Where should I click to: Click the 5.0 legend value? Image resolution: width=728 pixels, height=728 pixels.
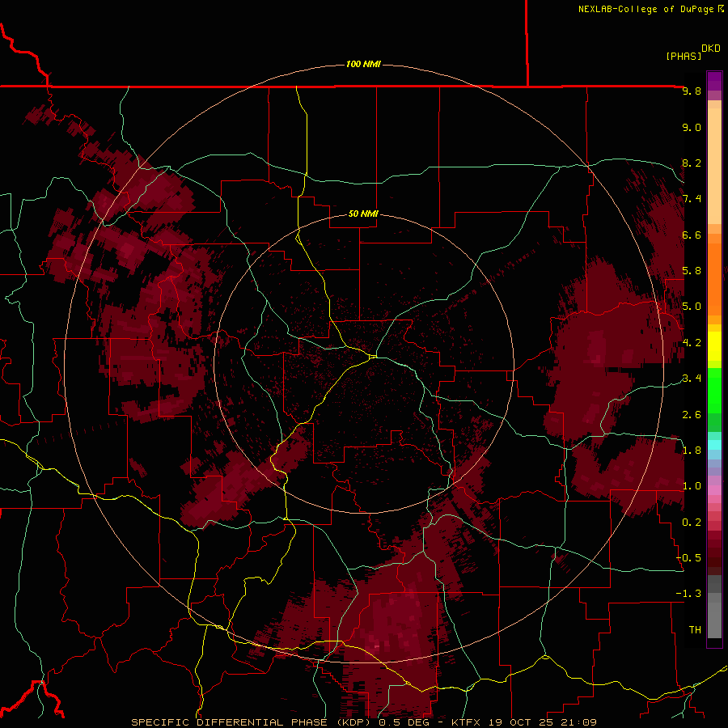[x=692, y=307]
